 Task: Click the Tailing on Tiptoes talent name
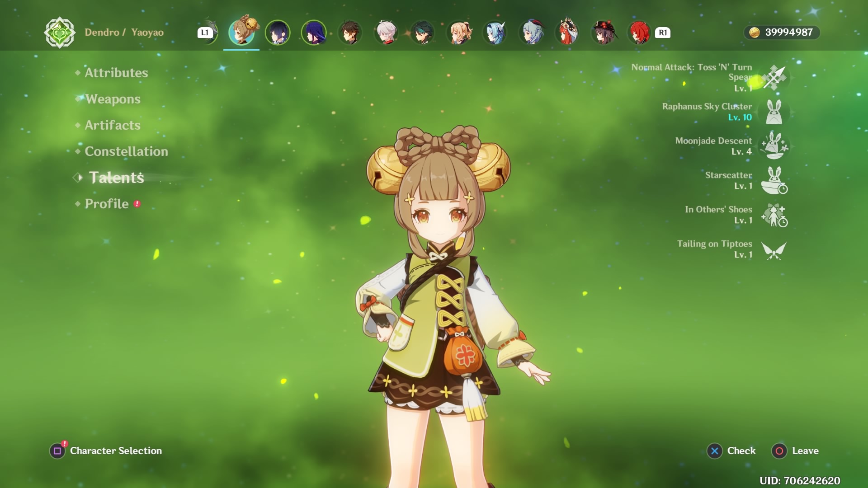(x=715, y=244)
